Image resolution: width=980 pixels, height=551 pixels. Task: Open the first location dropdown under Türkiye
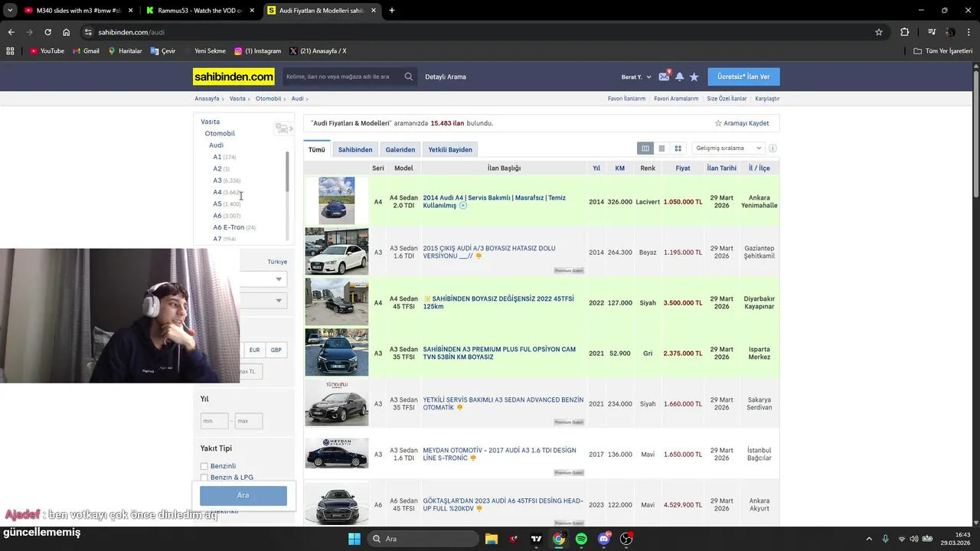(263, 279)
